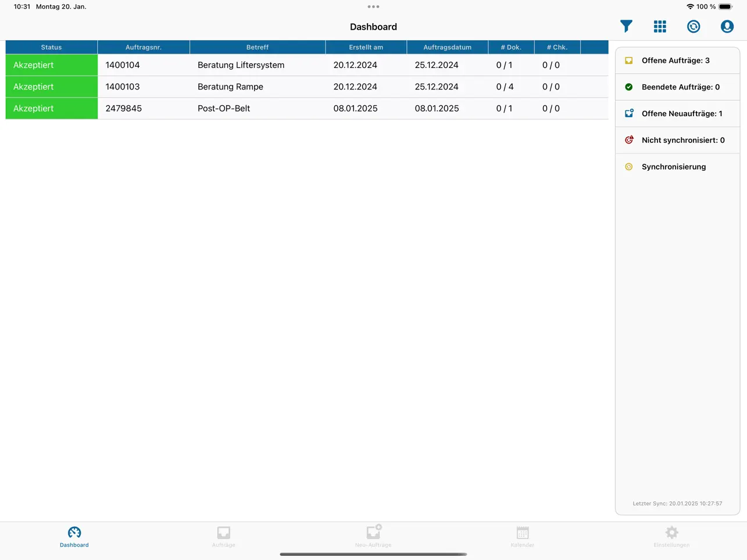Sort by Status column header

pos(51,47)
